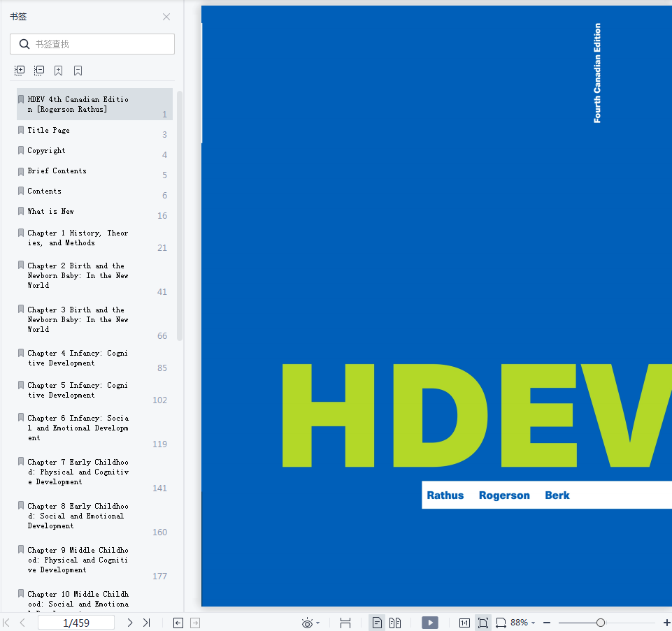The width and height of the screenshot is (672, 631).
Task: Go to the next page
Action: (130, 623)
